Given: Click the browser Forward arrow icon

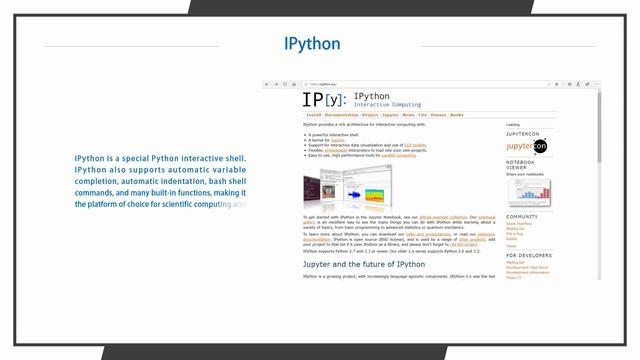Looking at the screenshot, I should click(x=276, y=84).
